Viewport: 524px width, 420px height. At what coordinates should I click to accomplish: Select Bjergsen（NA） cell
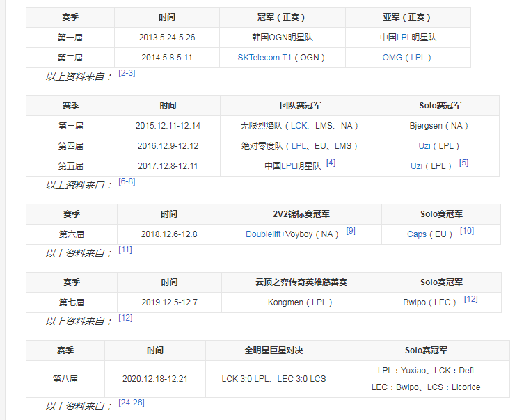pyautogui.click(x=440, y=126)
